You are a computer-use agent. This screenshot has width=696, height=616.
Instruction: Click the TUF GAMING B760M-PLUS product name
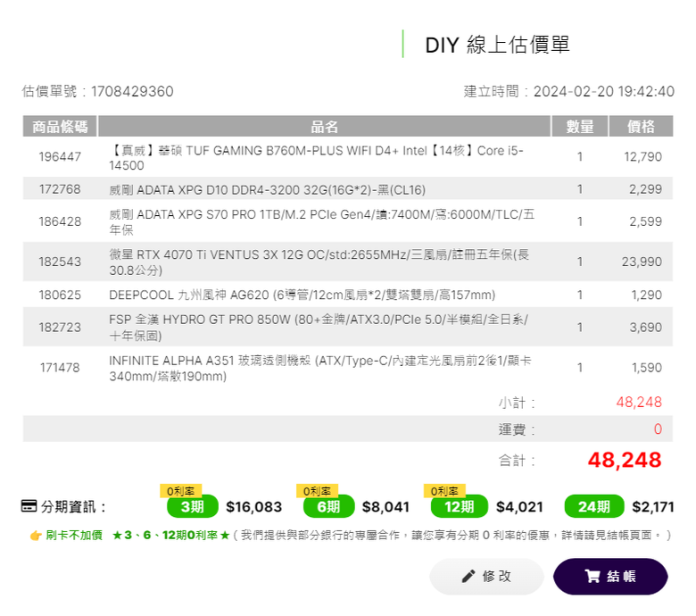(316, 158)
